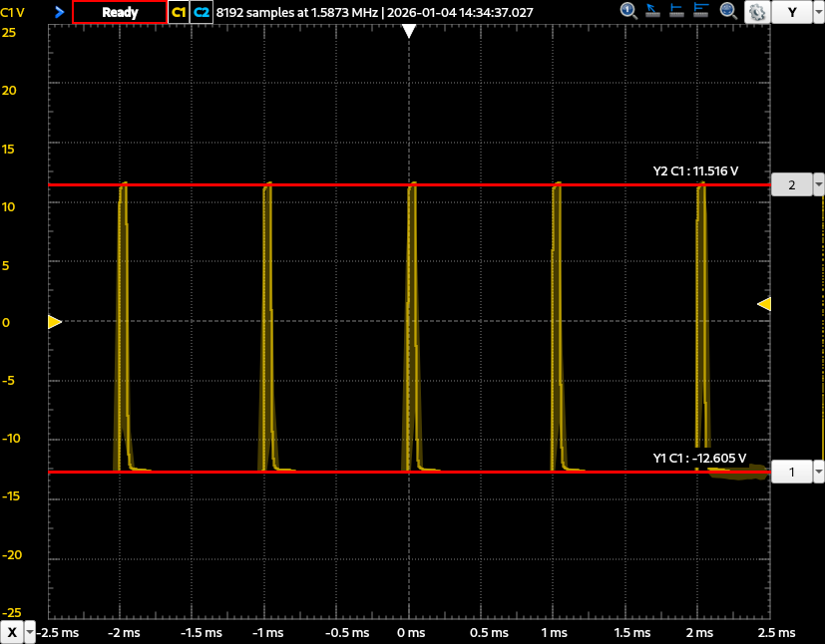
Task: Toggle channel C1 visibility
Action: 179,12
